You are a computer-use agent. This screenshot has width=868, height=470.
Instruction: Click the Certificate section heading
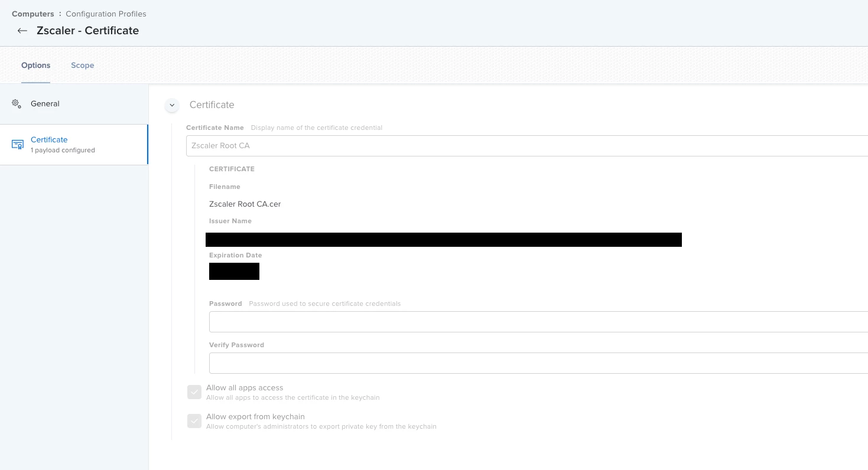[212, 105]
